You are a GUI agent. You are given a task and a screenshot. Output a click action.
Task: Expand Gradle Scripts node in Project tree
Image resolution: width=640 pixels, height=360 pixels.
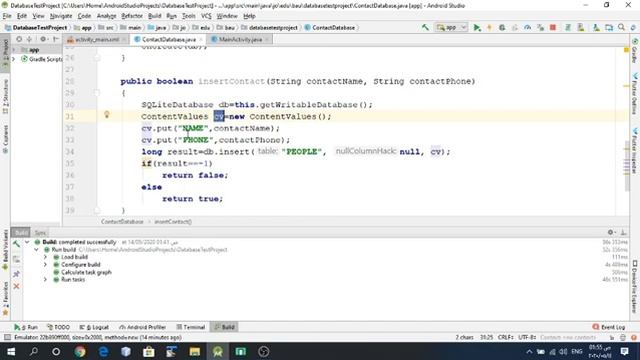coord(14,59)
